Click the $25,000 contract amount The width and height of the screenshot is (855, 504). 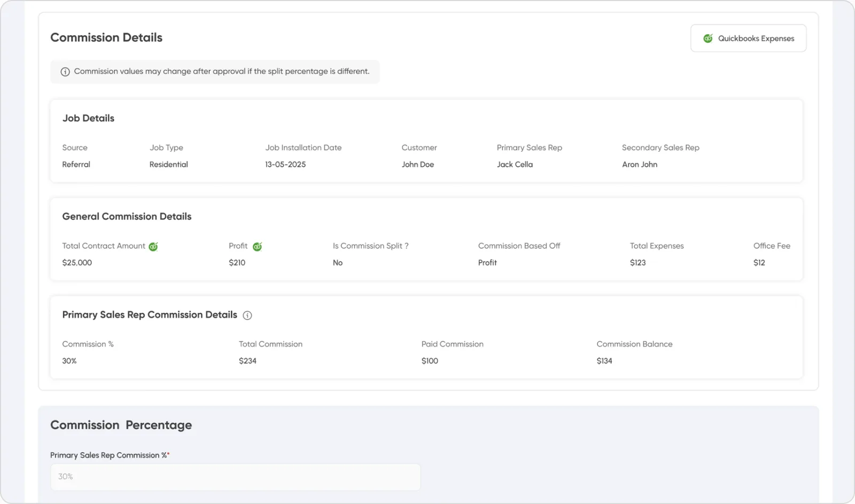77,263
